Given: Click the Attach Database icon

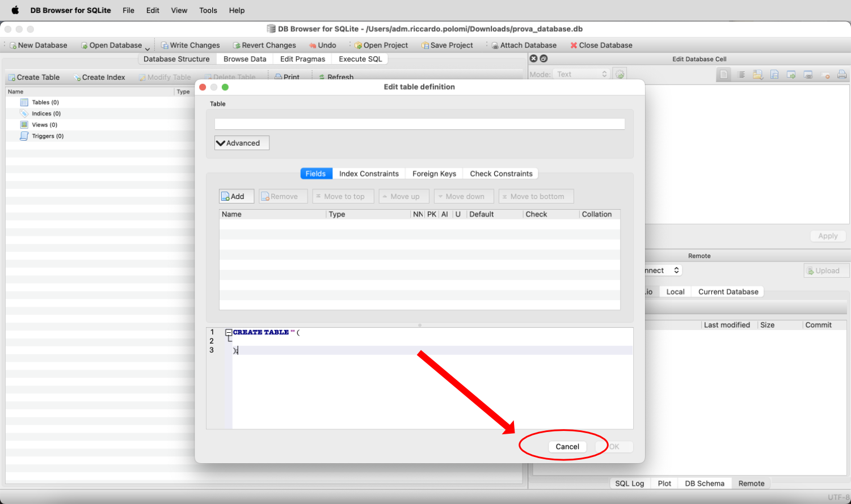Looking at the screenshot, I should point(495,45).
